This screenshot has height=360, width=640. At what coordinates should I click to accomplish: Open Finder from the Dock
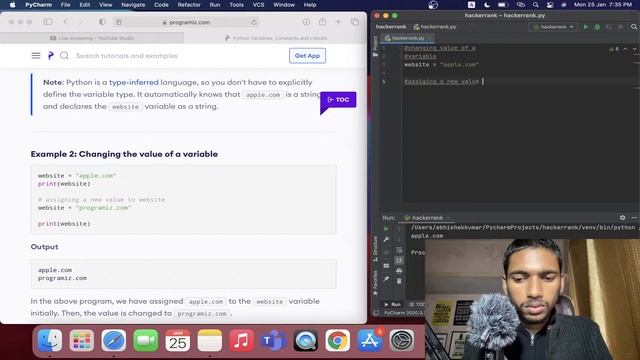(50, 340)
